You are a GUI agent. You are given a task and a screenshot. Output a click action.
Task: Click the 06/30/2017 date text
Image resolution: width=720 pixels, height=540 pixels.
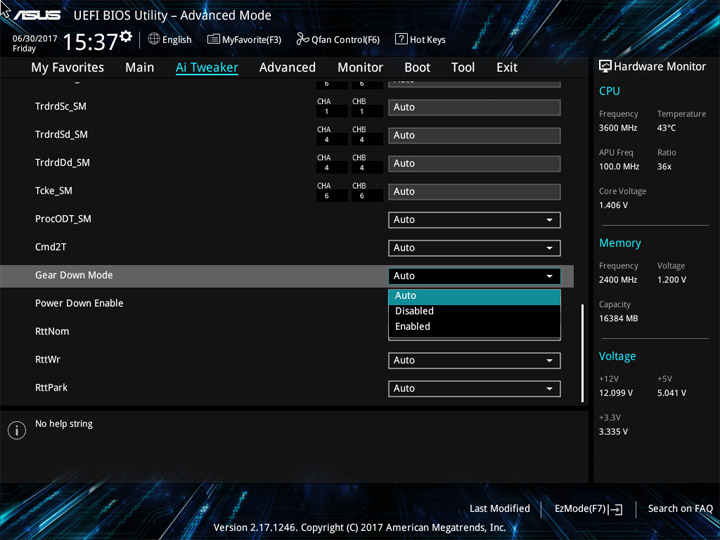[x=35, y=39]
